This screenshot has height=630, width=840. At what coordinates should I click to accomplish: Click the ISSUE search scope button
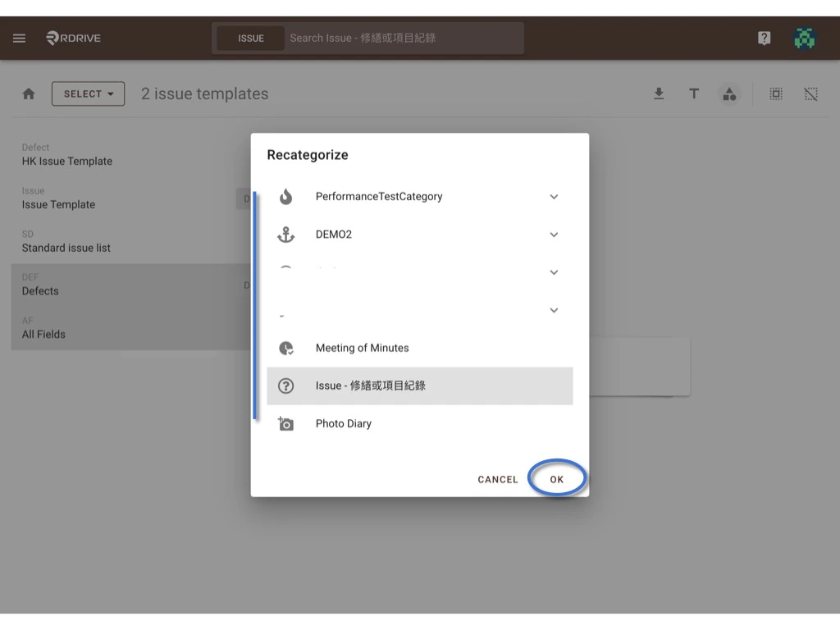(x=251, y=38)
